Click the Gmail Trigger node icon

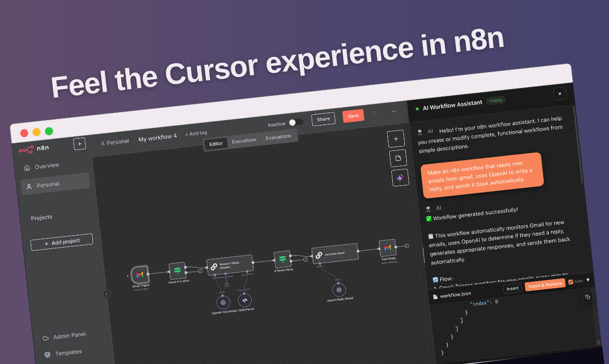(140, 274)
